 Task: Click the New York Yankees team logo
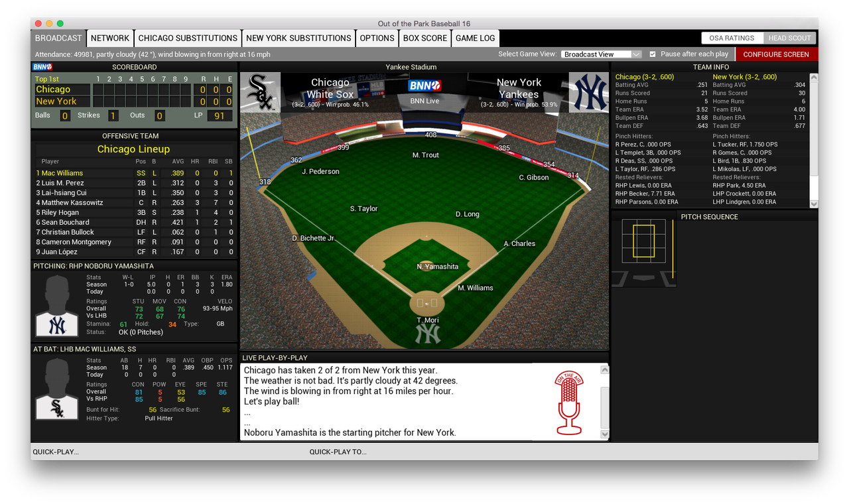(589, 92)
